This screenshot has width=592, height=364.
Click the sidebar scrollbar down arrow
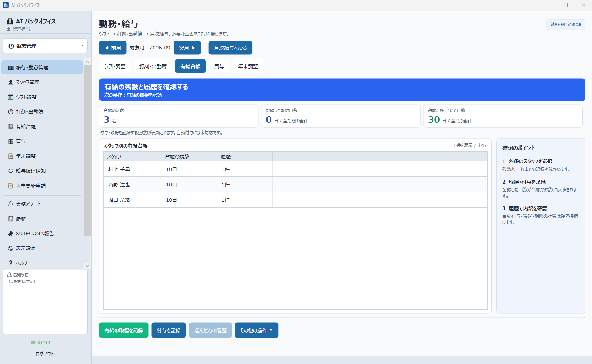pos(87,266)
